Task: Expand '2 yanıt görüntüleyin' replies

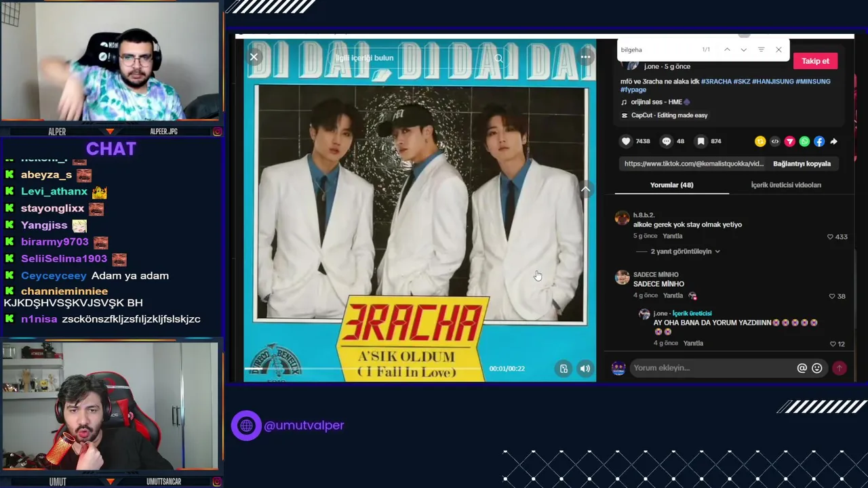Action: [685, 251]
